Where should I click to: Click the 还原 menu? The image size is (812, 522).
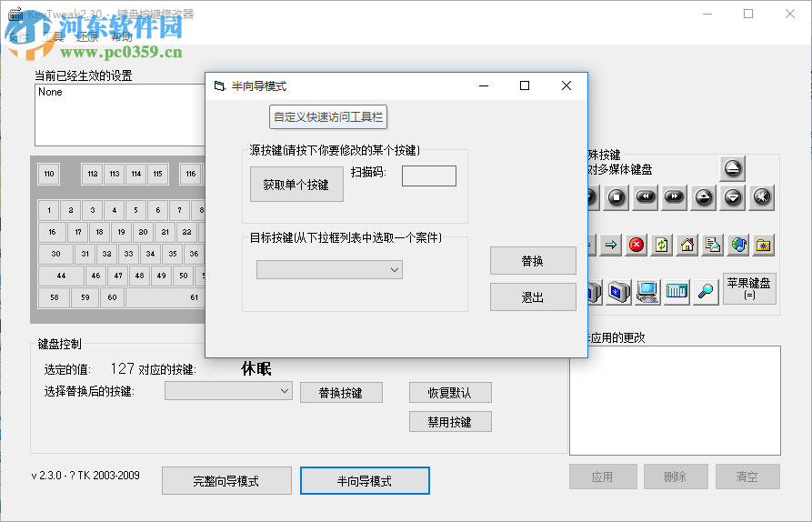pyautogui.click(x=87, y=36)
